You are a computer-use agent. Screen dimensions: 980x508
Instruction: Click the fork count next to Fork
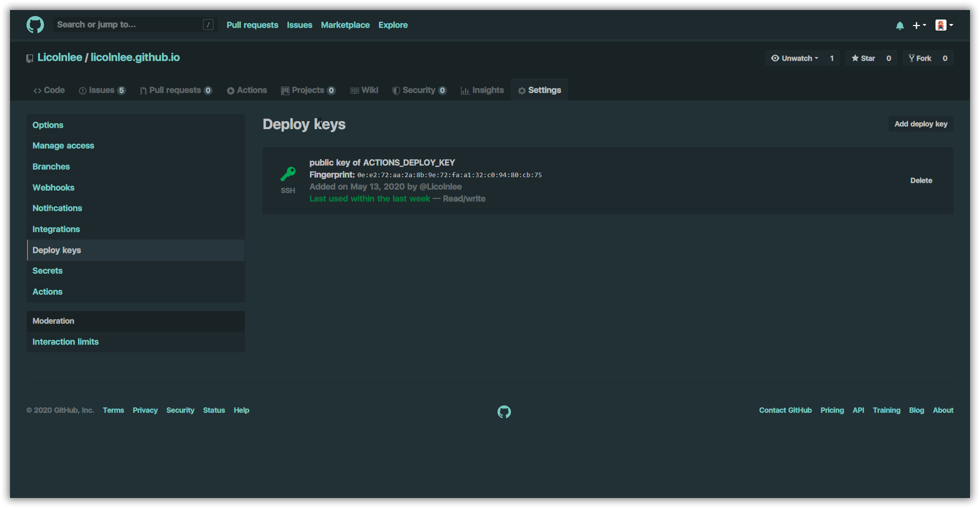945,58
